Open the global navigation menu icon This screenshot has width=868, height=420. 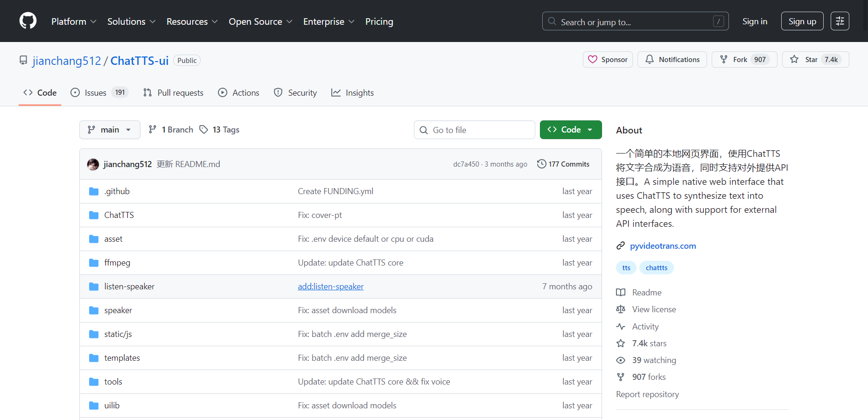pyautogui.click(x=840, y=21)
